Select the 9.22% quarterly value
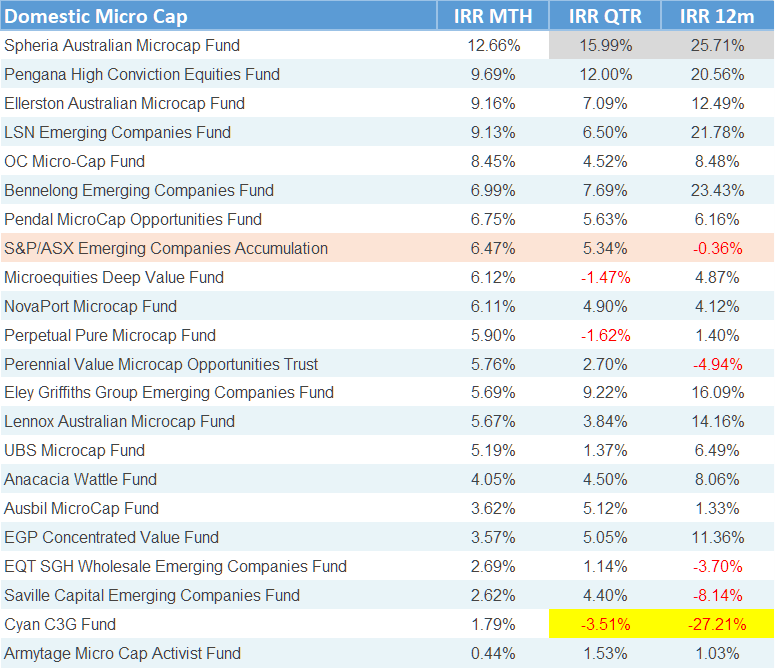This screenshot has width=775, height=669. click(x=605, y=392)
